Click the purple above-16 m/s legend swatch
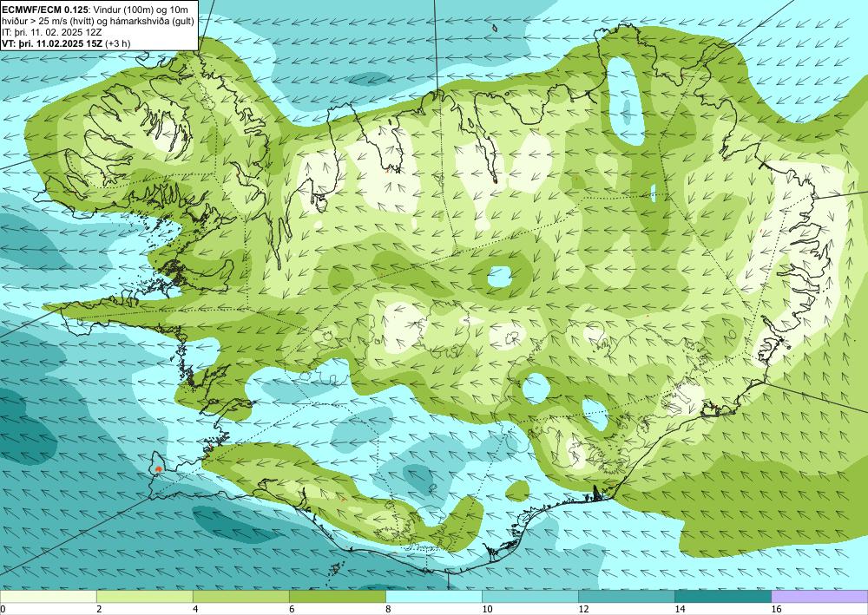 click(x=820, y=596)
